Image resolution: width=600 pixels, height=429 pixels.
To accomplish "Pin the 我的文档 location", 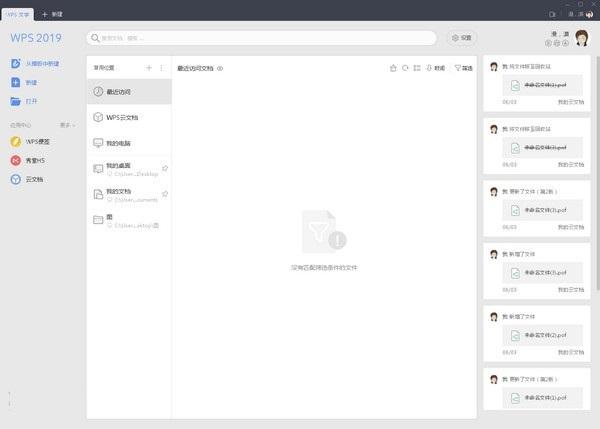I will 165,194.
